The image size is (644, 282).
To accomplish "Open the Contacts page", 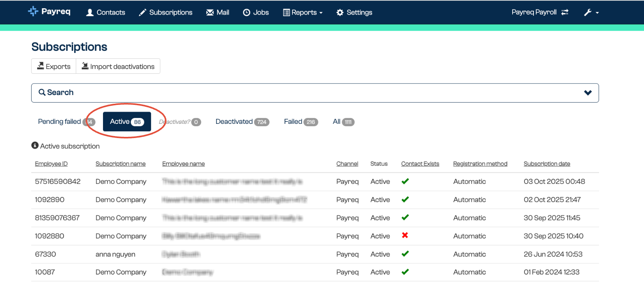I will tap(105, 13).
